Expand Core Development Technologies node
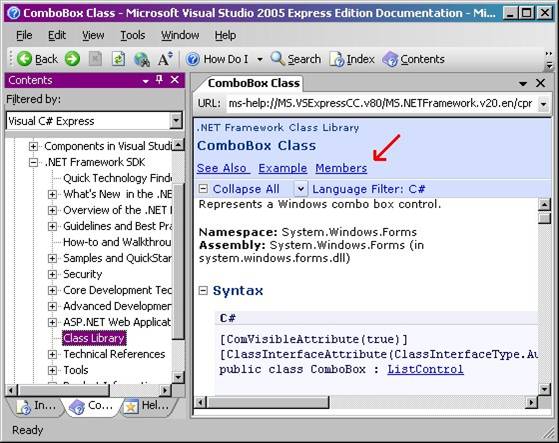Viewport: 559px width, 443px height. pos(52,290)
